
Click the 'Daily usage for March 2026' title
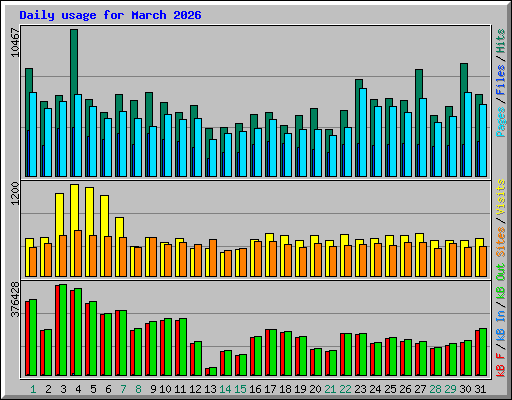click(x=110, y=15)
